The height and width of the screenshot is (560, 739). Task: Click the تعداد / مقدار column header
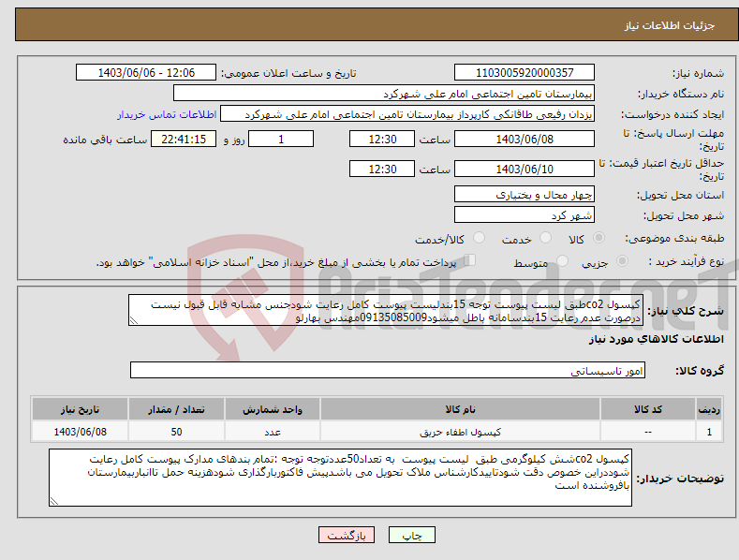pyautogui.click(x=176, y=409)
